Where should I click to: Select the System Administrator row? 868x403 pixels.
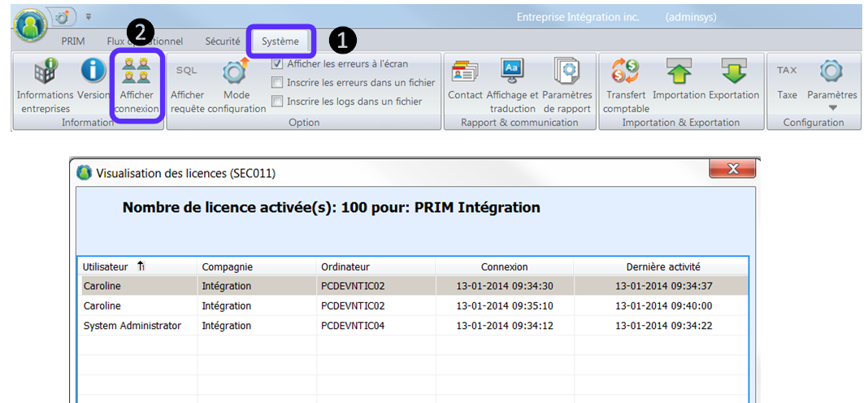[132, 326]
